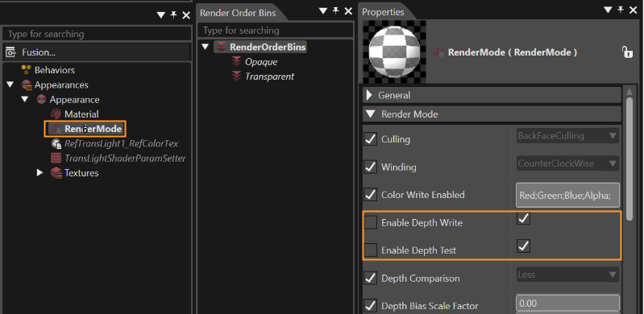This screenshot has width=644, height=314.
Task: Toggle the Winding checkbox
Action: click(x=371, y=167)
